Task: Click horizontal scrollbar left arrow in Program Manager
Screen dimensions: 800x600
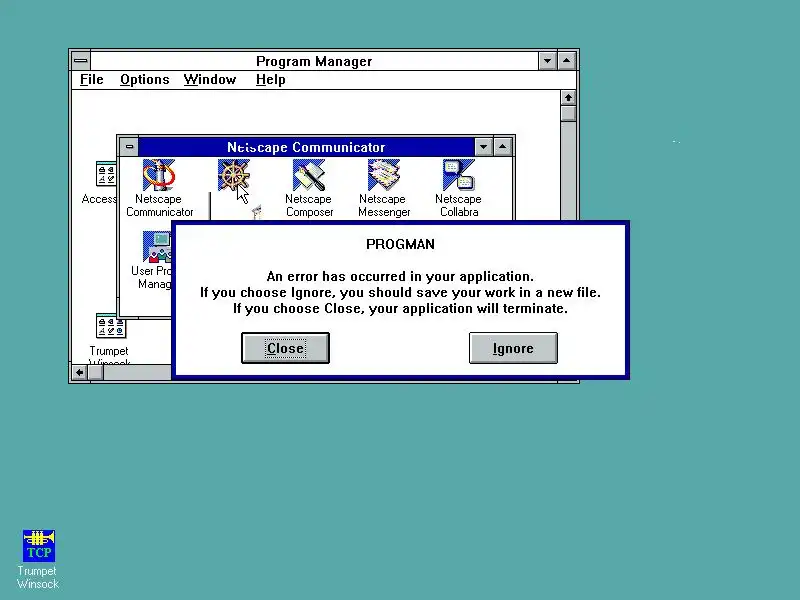Action: (x=80, y=372)
